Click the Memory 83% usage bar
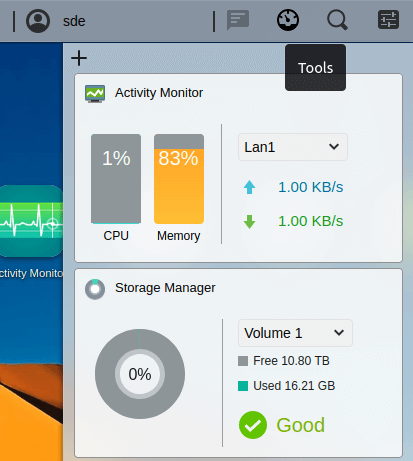The height and width of the screenshot is (461, 413). [x=179, y=179]
